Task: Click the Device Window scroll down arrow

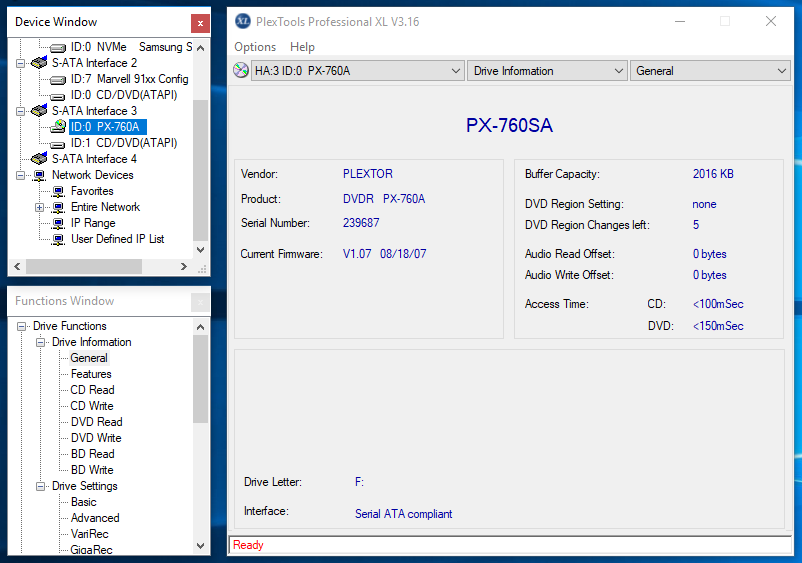Action: tap(200, 250)
